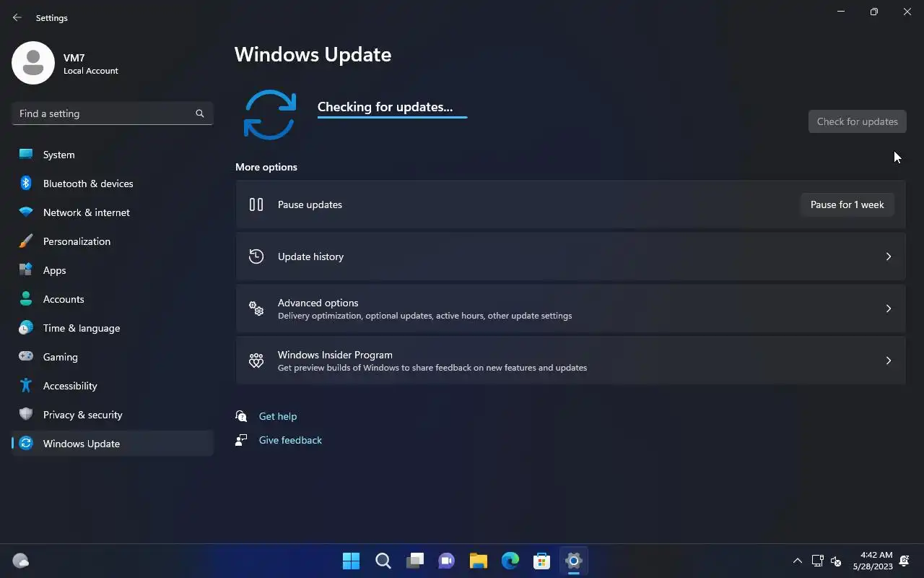Screen dimensions: 924x578
Task: Click the update checking progress bar
Action: pos(392,117)
